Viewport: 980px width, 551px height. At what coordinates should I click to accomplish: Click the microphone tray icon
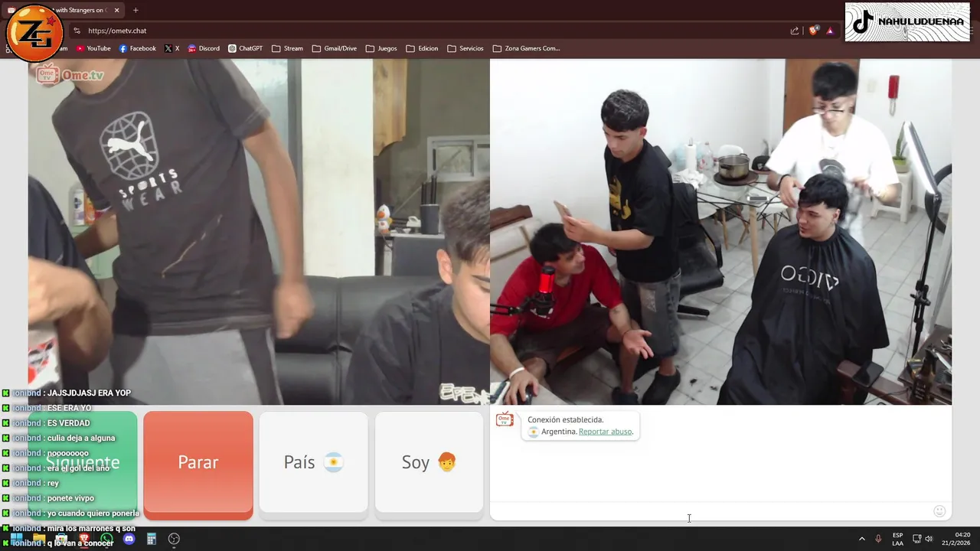pyautogui.click(x=878, y=539)
